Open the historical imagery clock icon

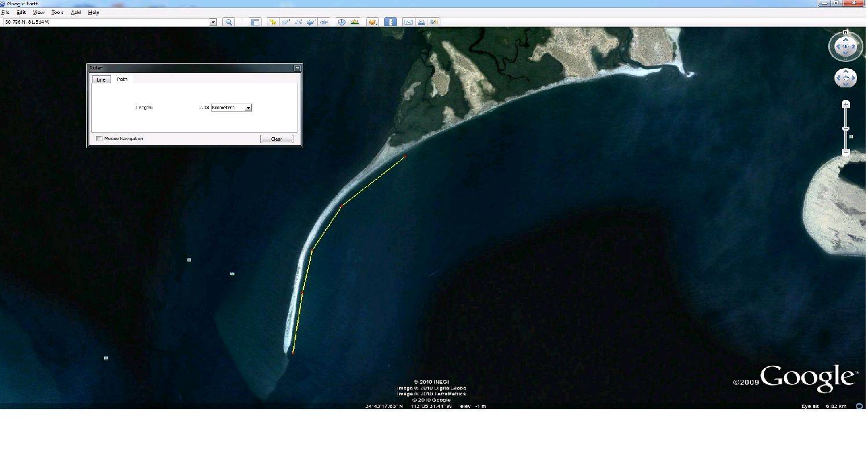tap(341, 22)
